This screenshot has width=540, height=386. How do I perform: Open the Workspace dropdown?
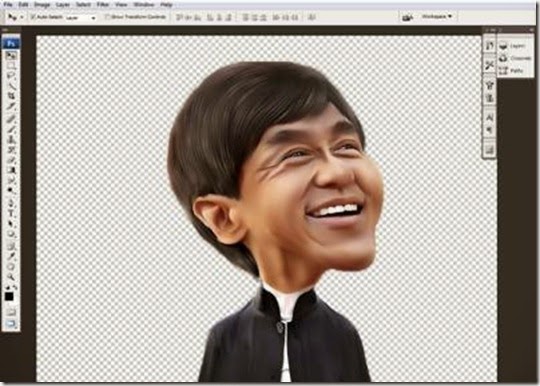click(x=437, y=17)
